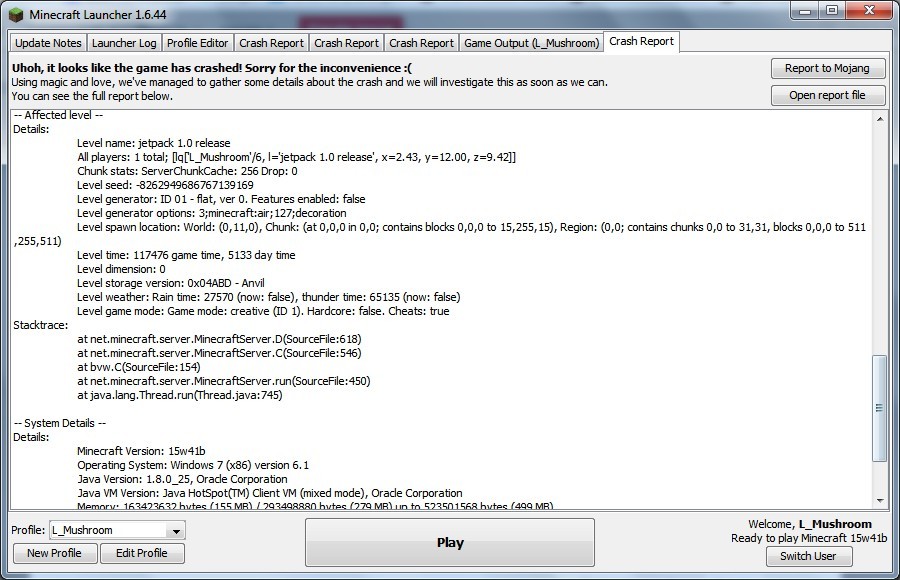The height and width of the screenshot is (580, 900).
Task: Maximize the Minecraft Launcher window
Action: pyautogui.click(x=832, y=11)
